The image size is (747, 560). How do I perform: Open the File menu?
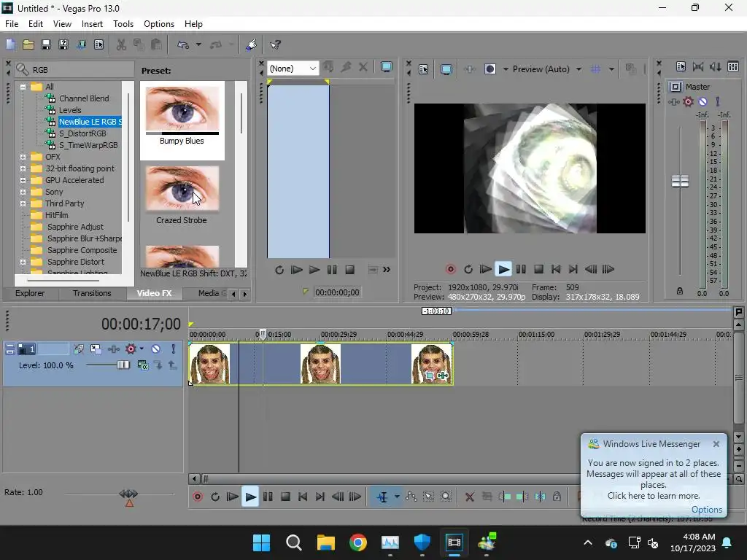12,24
